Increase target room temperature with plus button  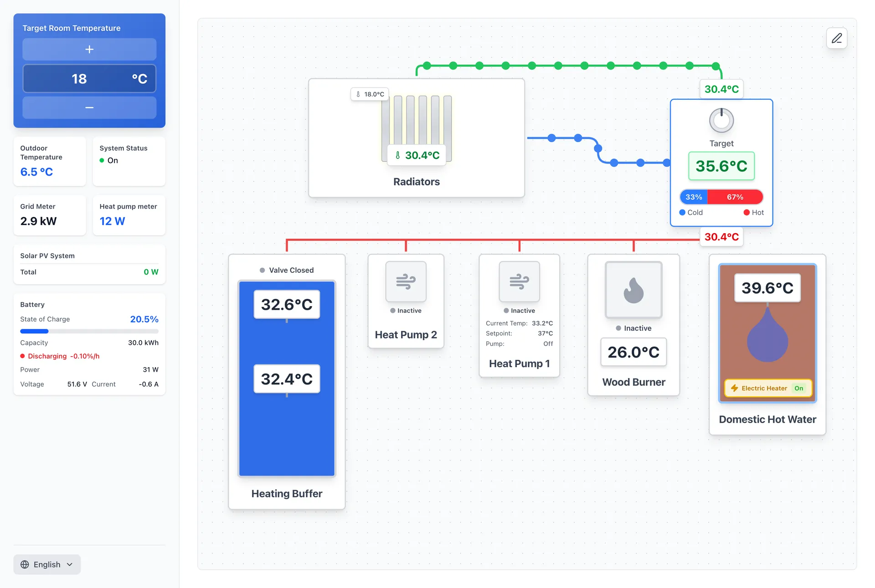click(89, 49)
